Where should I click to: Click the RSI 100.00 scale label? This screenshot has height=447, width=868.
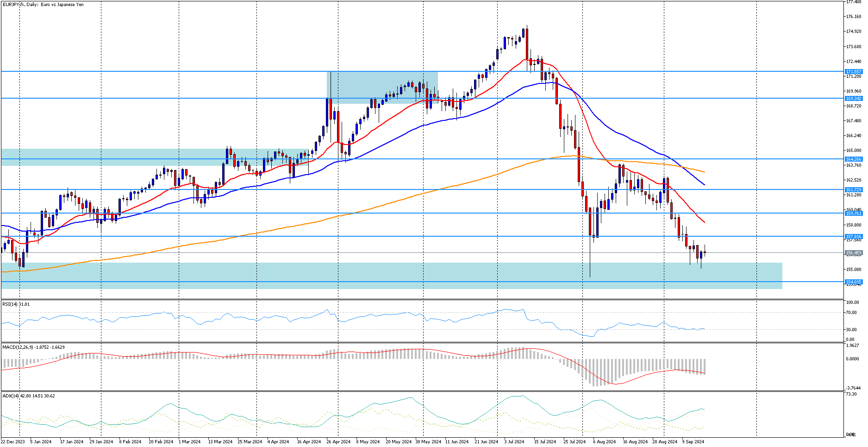(852, 302)
